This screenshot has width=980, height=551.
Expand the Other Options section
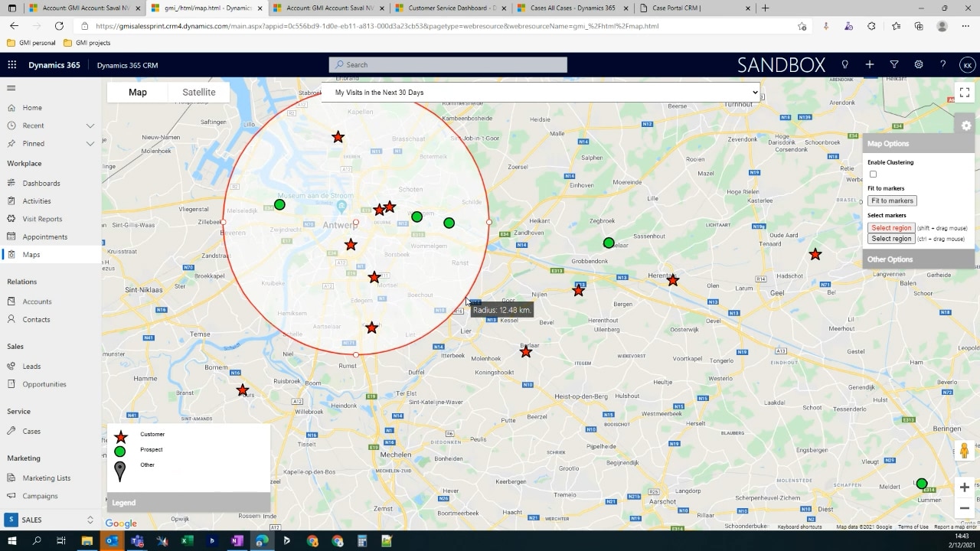click(x=919, y=259)
